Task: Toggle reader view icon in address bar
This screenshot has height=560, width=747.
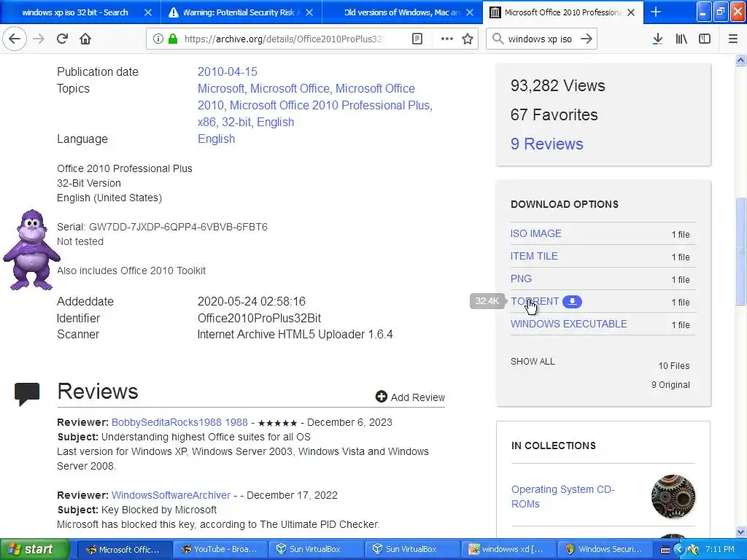Action: [x=417, y=39]
